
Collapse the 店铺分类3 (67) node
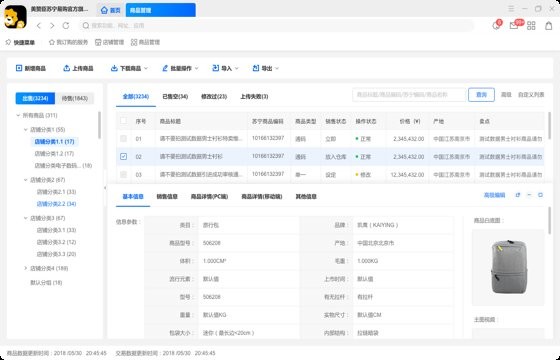click(25, 218)
